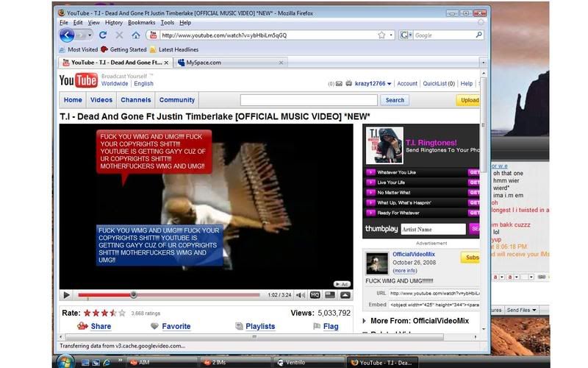Subscribe to OfficialVideoMix channel
This screenshot has width=588, height=368.
click(x=470, y=257)
